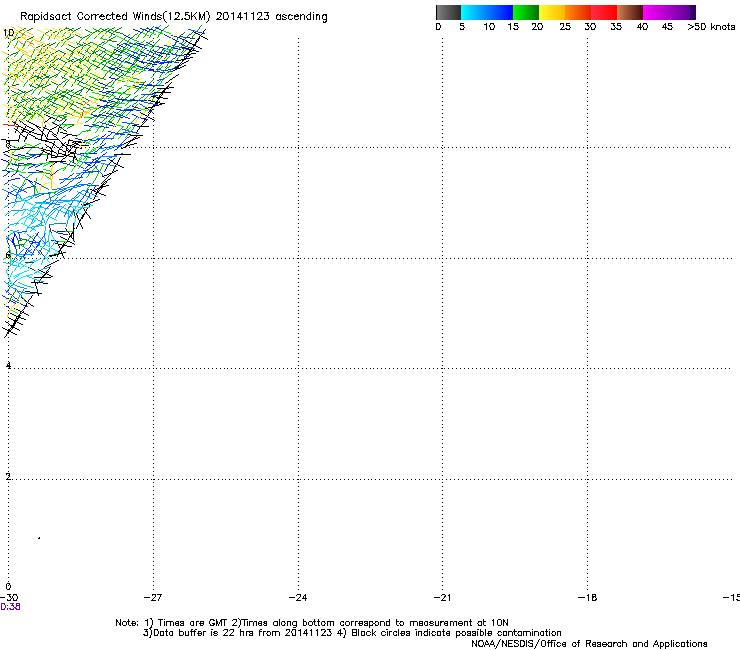Viewport: 740px width, 650px height.
Task: Click the '0' latitude axis label
Action: (x=8, y=587)
